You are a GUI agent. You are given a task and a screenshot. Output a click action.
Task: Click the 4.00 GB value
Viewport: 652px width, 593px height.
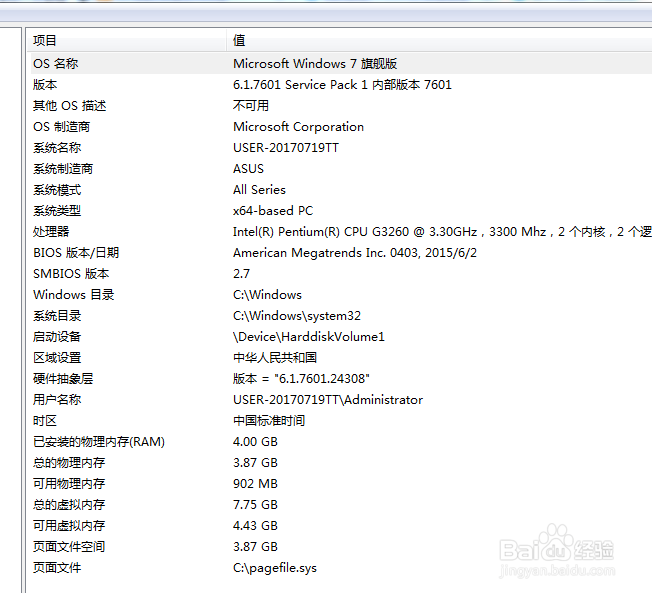(x=255, y=442)
